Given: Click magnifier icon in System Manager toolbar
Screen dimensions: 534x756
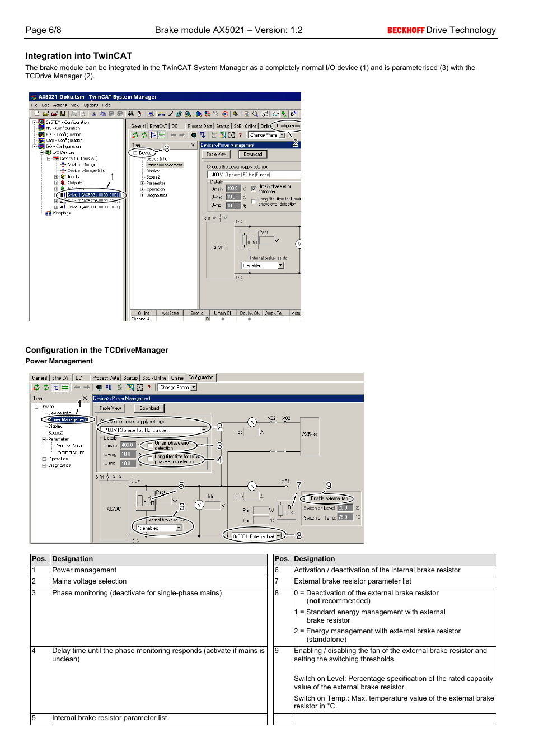Looking at the screenshot, I should point(255,114).
